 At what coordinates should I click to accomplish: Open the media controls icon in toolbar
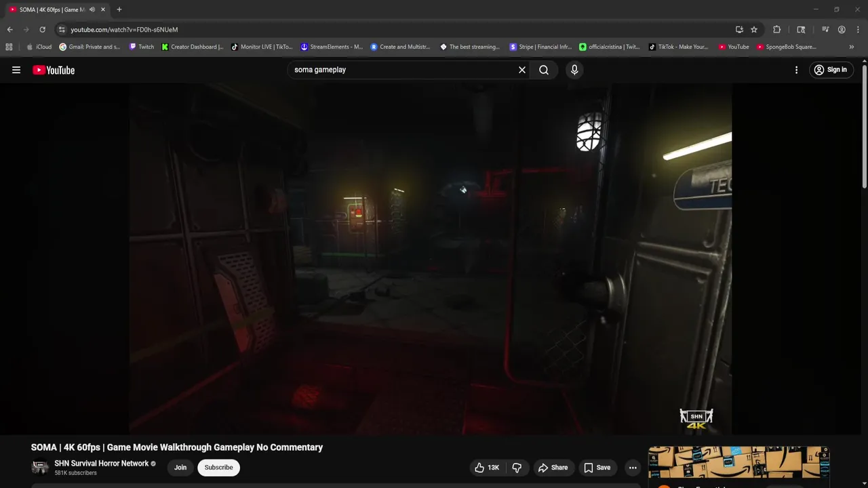coord(825,30)
